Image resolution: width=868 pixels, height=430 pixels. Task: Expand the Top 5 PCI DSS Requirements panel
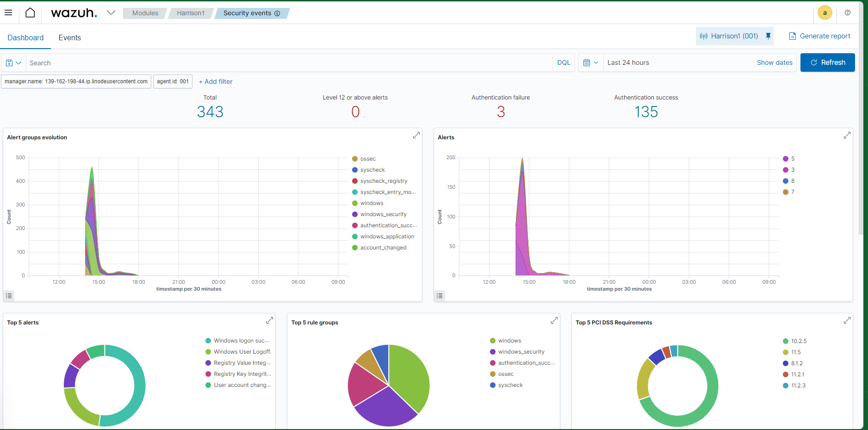coord(847,320)
